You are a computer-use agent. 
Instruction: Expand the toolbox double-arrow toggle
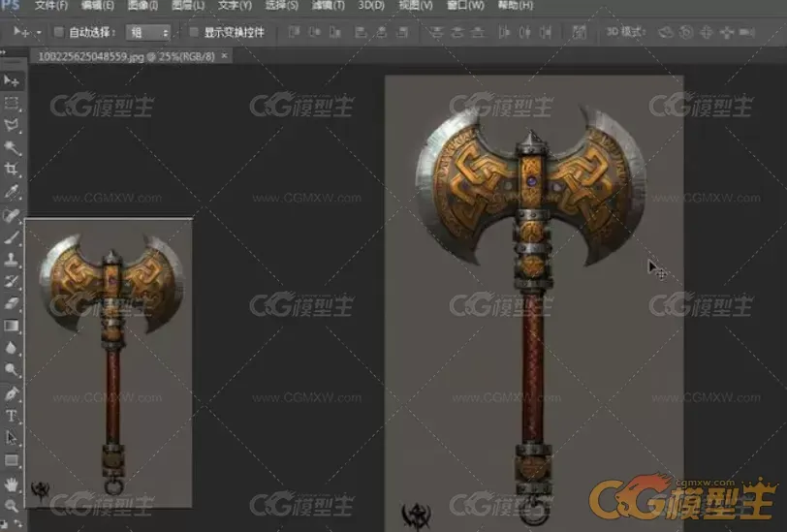coord(4,52)
